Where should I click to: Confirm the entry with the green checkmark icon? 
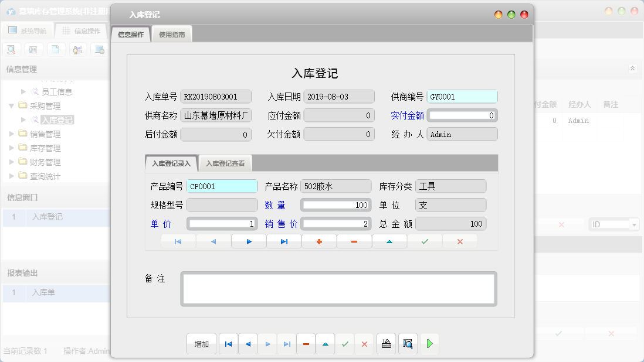tap(425, 240)
